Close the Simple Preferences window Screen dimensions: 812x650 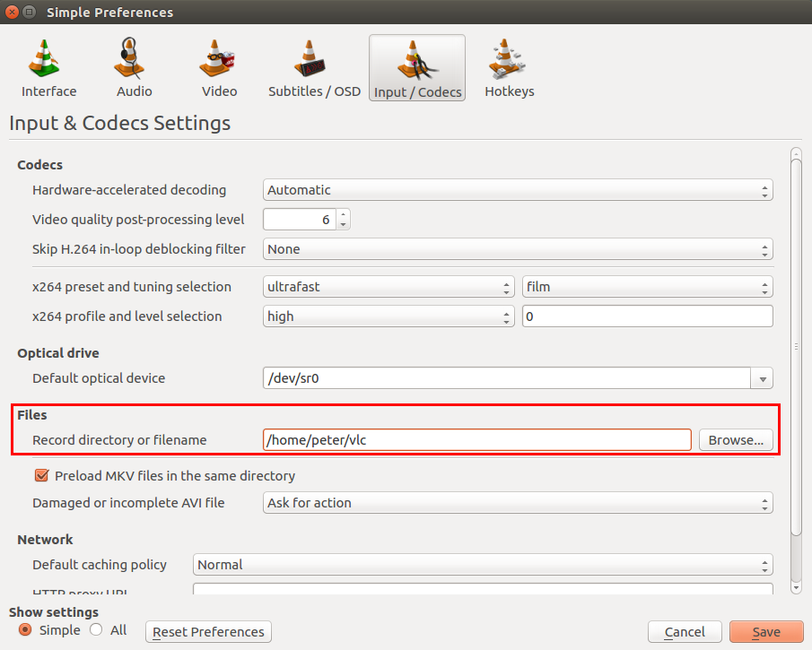coord(13,12)
